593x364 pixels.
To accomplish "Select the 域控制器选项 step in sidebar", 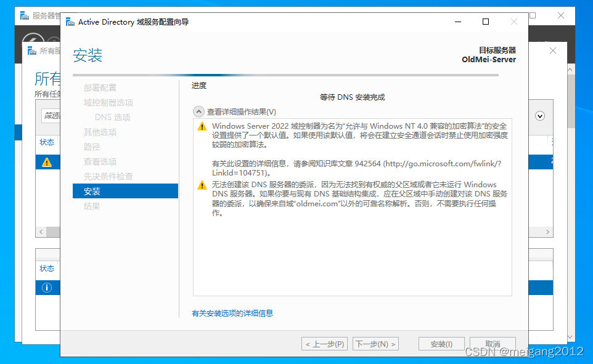I will click(x=108, y=102).
